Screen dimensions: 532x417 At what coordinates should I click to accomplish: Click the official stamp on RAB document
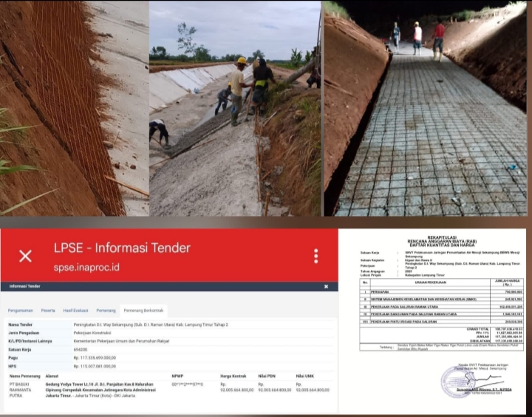click(x=462, y=382)
